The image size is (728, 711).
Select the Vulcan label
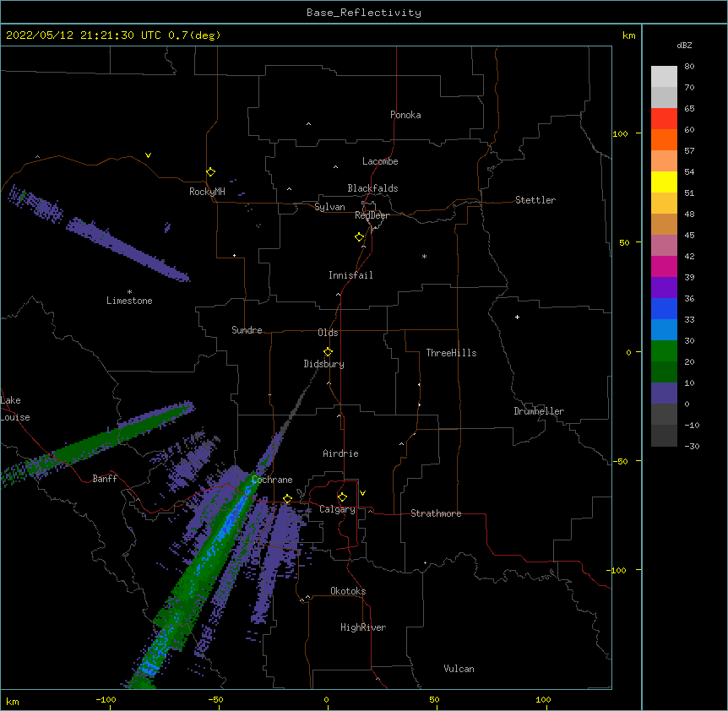[459, 669]
